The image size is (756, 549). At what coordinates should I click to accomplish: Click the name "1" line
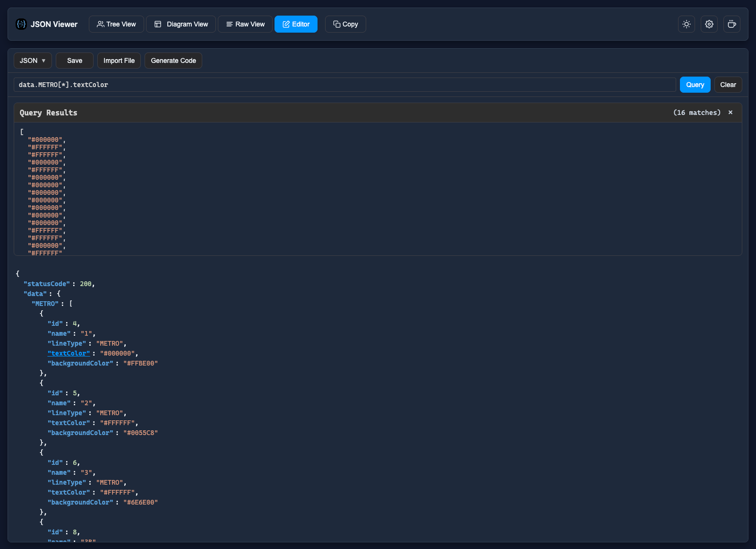pos(71,333)
